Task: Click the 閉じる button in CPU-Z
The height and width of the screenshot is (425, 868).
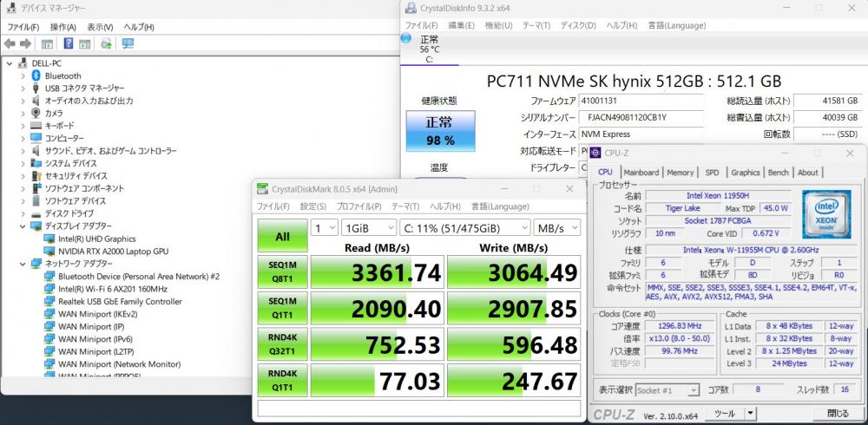Action: tap(838, 413)
